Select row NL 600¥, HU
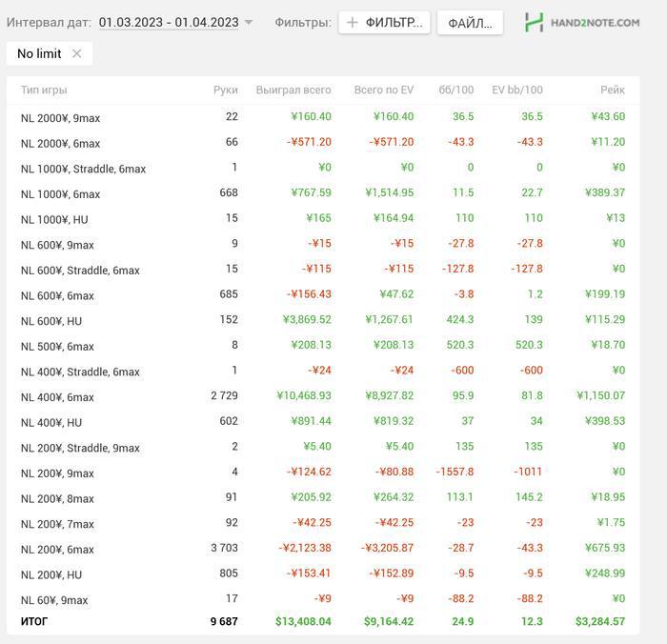667x644 pixels. [323, 320]
